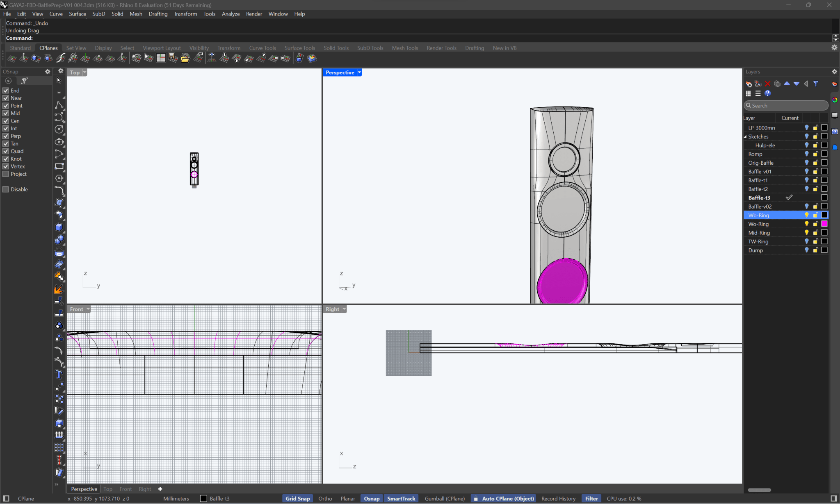The image size is (840, 504).
Task: Click the Read CPlane from file folder icon
Action: coord(185,58)
